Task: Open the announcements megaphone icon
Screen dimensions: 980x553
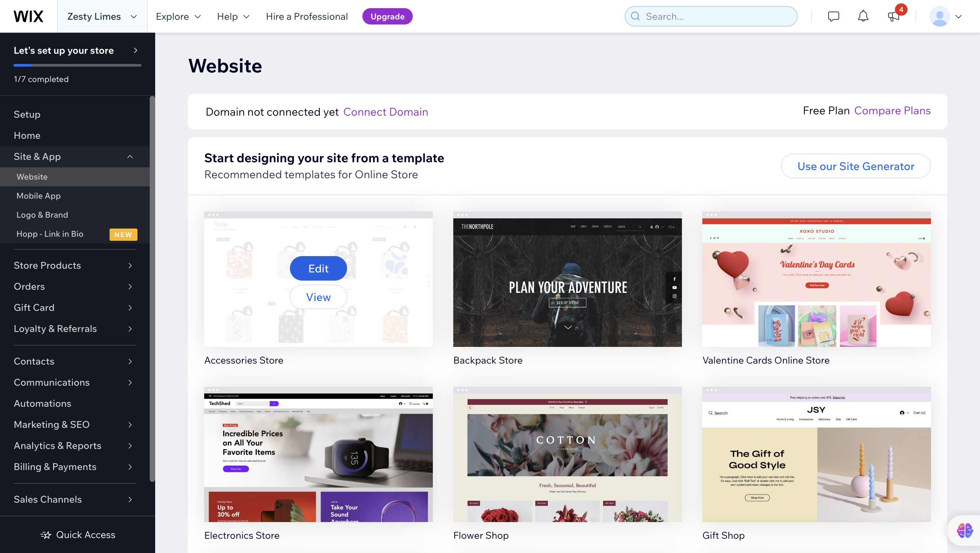Action: coord(893,16)
